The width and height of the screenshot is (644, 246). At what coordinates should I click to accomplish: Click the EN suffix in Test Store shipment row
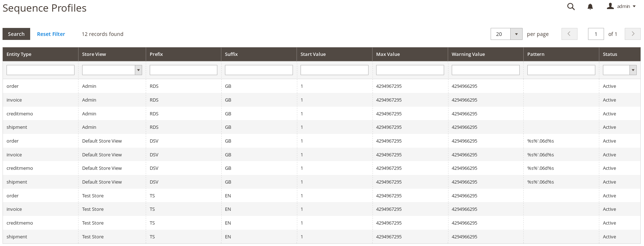pos(228,237)
